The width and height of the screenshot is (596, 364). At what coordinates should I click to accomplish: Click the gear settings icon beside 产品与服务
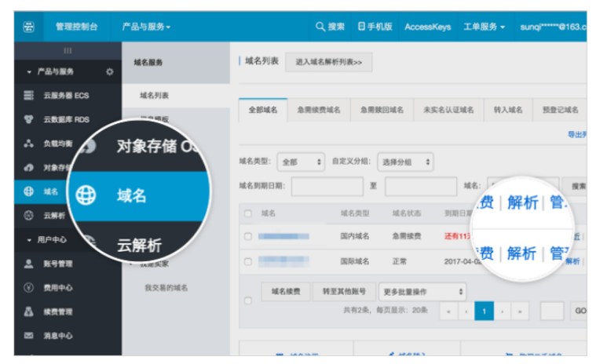click(109, 71)
